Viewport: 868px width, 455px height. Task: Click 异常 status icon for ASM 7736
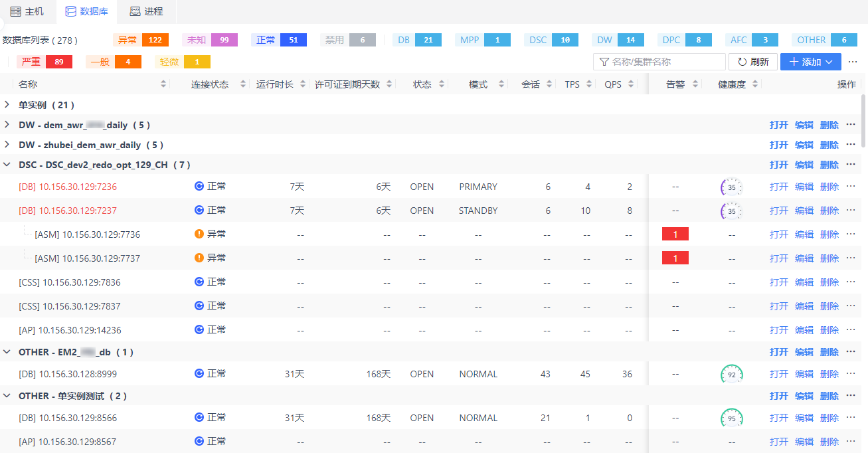(199, 234)
